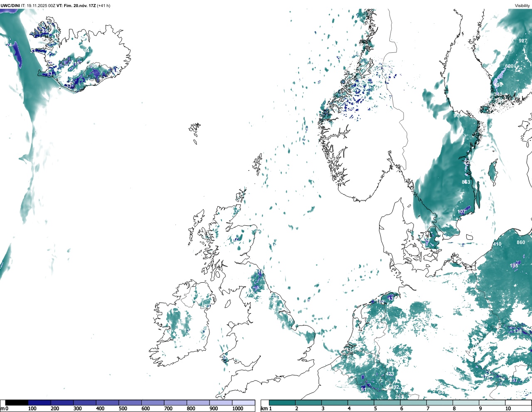Click the '195' visibility value on map
532x412 pixels.
(x=514, y=266)
